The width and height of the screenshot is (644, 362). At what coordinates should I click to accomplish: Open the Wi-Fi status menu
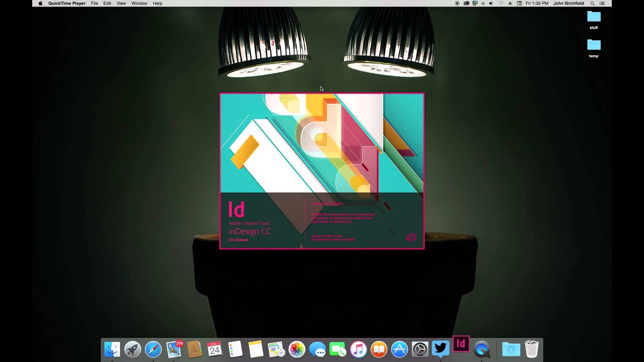point(501,3)
